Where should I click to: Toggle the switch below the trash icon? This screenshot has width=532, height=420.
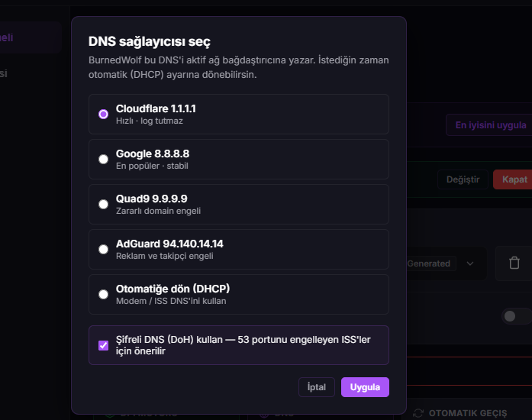tap(516, 316)
